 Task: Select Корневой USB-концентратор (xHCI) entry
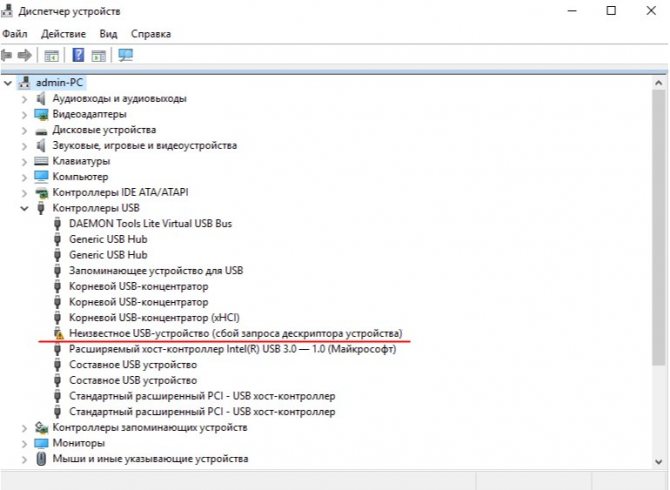[154, 317]
